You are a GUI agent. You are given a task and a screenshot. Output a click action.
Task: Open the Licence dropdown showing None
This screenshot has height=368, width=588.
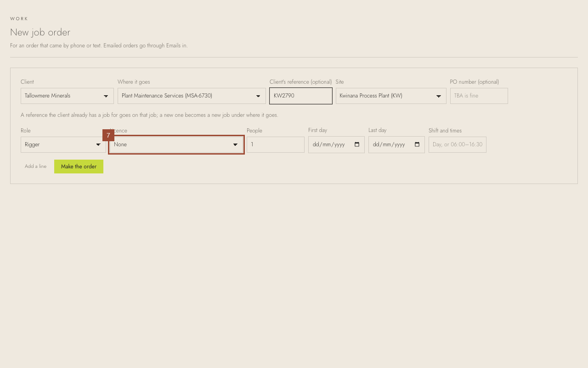click(176, 144)
